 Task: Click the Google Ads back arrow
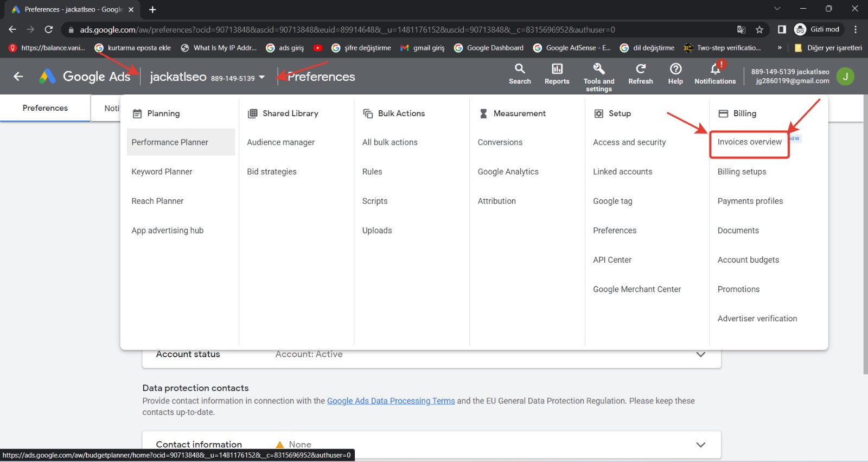click(18, 77)
